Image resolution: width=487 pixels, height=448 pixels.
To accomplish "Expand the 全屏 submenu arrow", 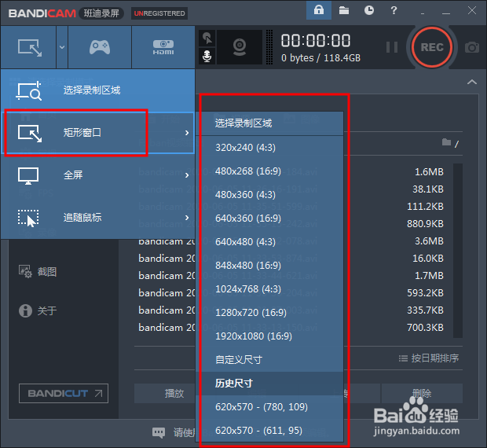I will (x=187, y=175).
